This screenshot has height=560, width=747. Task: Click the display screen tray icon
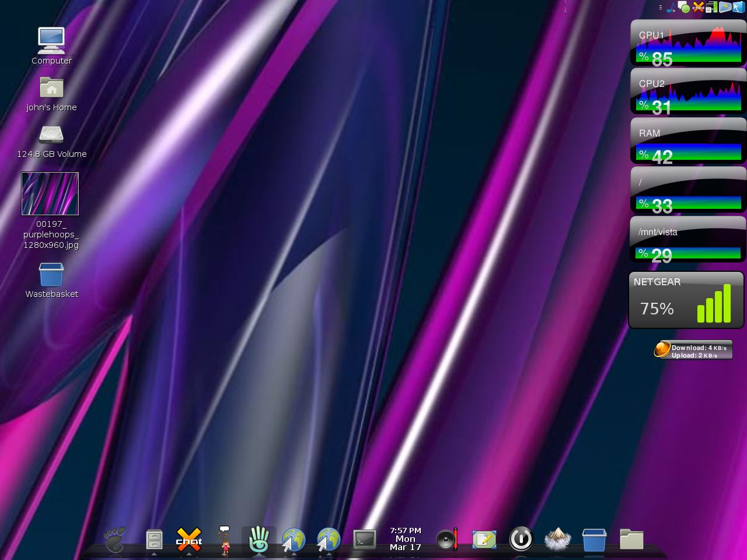coord(725,7)
